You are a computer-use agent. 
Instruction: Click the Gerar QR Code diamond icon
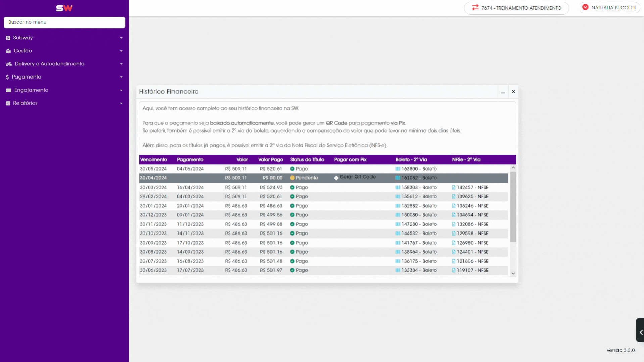pyautogui.click(x=336, y=178)
